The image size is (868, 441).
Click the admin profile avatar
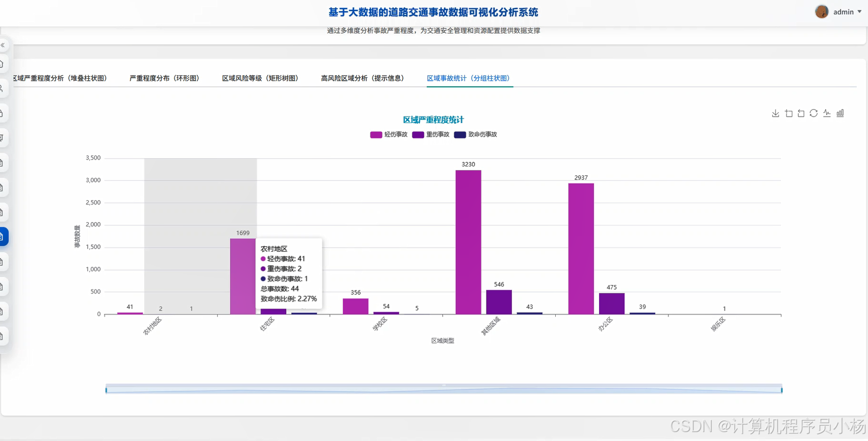click(x=822, y=11)
